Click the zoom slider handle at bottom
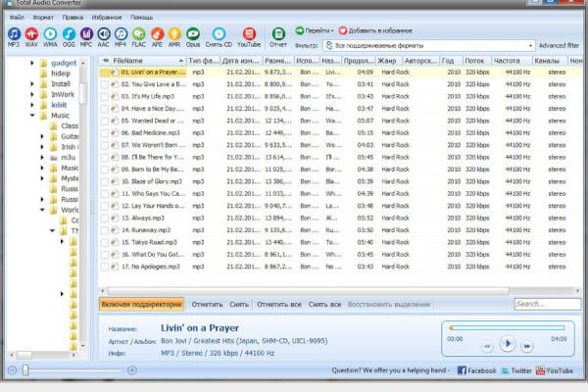Viewport: 588px width, 392px height. (x=25, y=370)
